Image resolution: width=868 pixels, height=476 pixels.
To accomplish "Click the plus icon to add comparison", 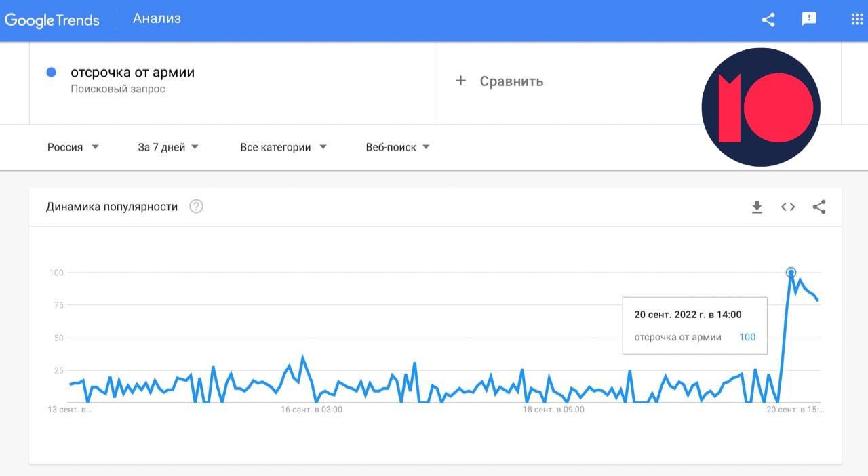I will (x=460, y=81).
